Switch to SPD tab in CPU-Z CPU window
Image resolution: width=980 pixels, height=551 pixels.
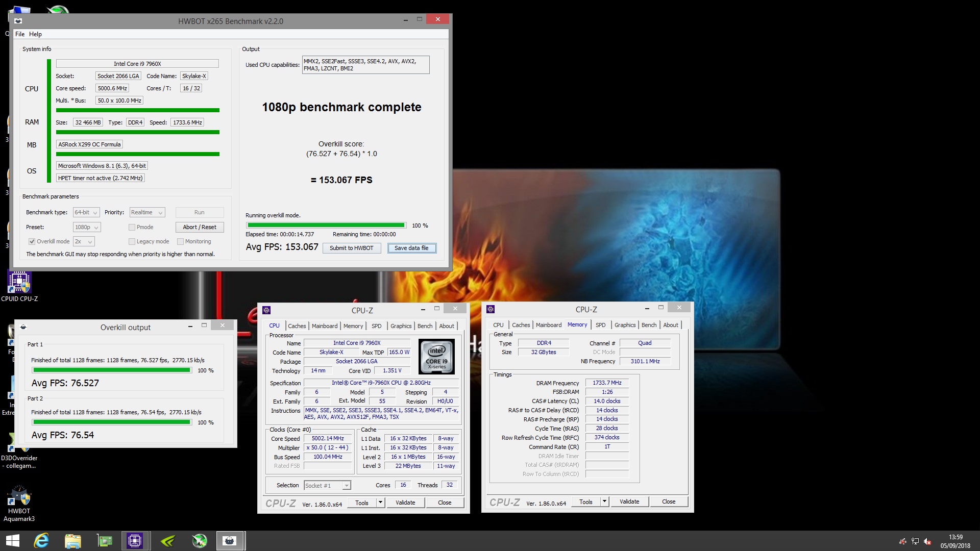(x=376, y=326)
